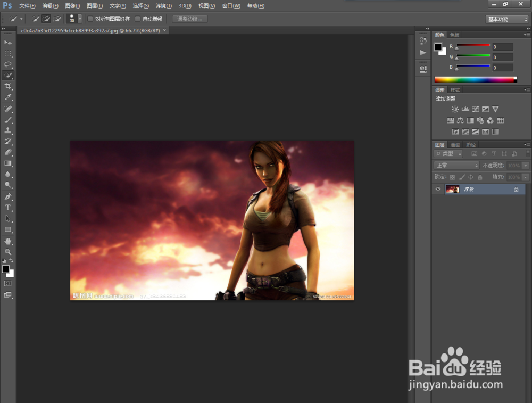Open the Layers panel flyout menu
Image resolution: width=532 pixels, height=403 pixels.
(x=527, y=145)
